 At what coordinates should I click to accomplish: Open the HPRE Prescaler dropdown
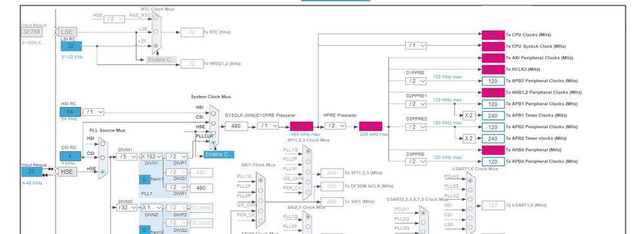(x=335, y=126)
